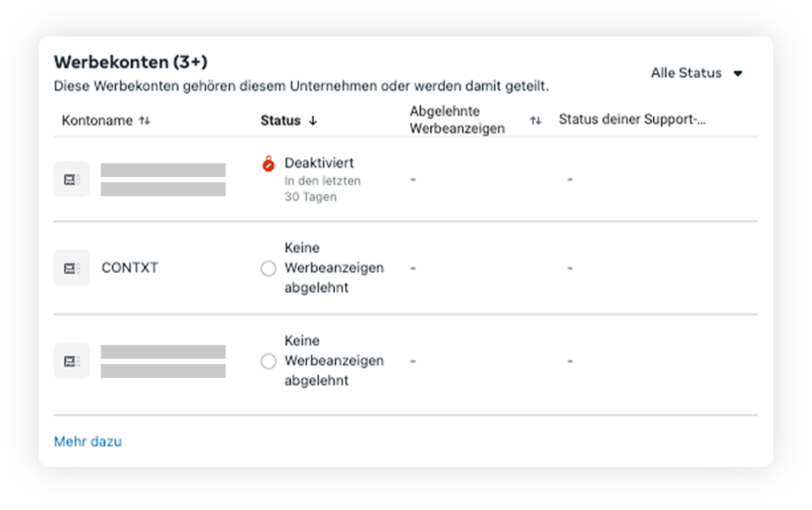Open the redacted account name in the first row
Screen dimensions: 812x510
163,179
